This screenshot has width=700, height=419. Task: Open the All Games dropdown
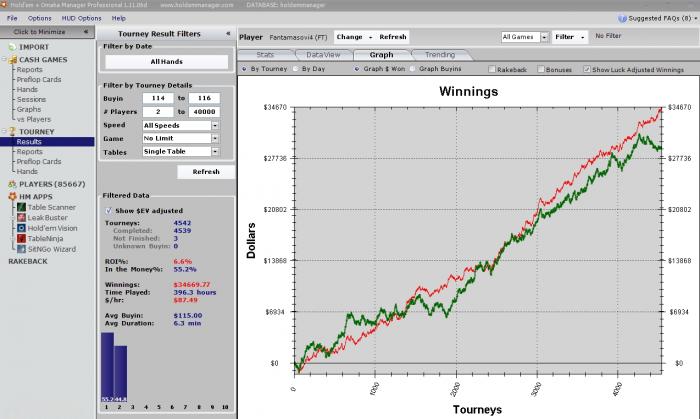click(544, 37)
